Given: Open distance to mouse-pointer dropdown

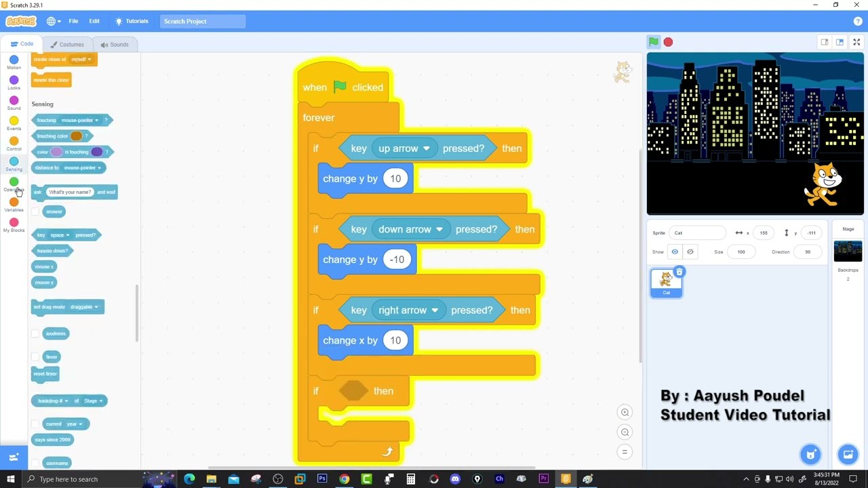Looking at the screenshot, I should coord(83,167).
